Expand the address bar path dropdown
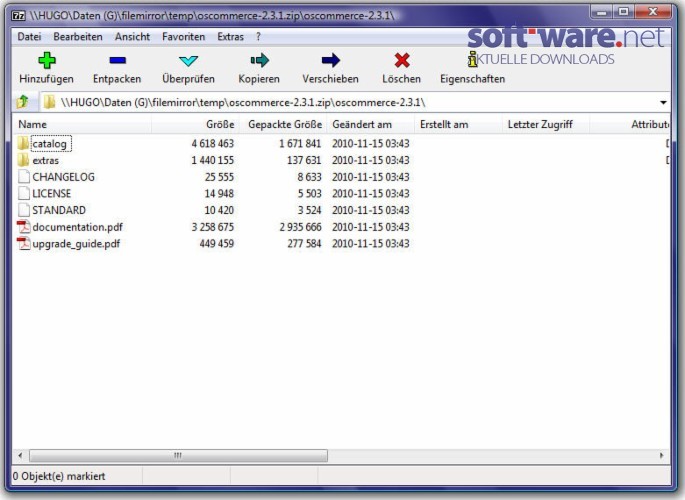The height and width of the screenshot is (500, 685). 663,103
